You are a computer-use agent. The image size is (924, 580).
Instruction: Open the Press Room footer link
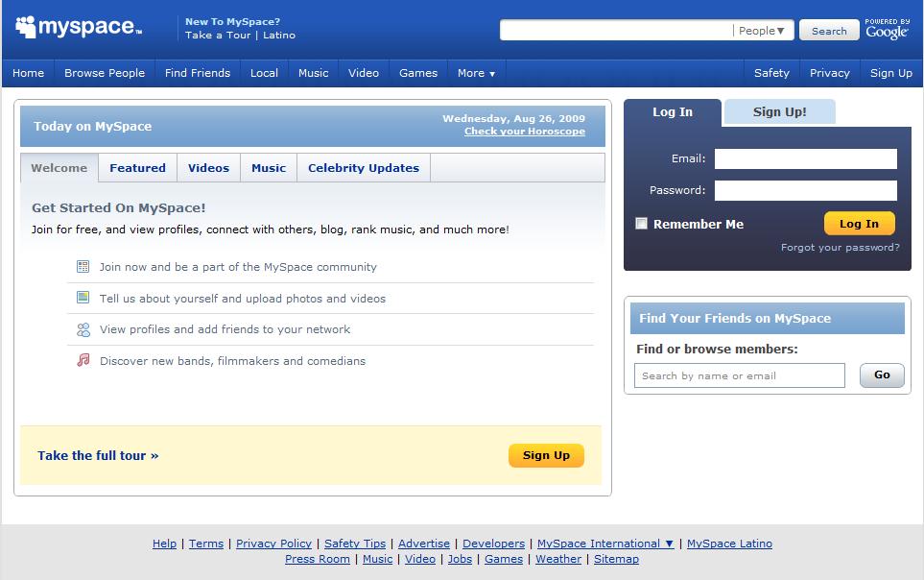click(318, 559)
